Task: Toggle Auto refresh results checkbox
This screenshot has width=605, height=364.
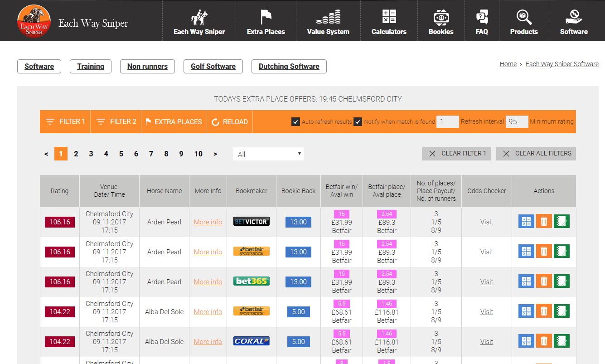Action: click(x=295, y=121)
